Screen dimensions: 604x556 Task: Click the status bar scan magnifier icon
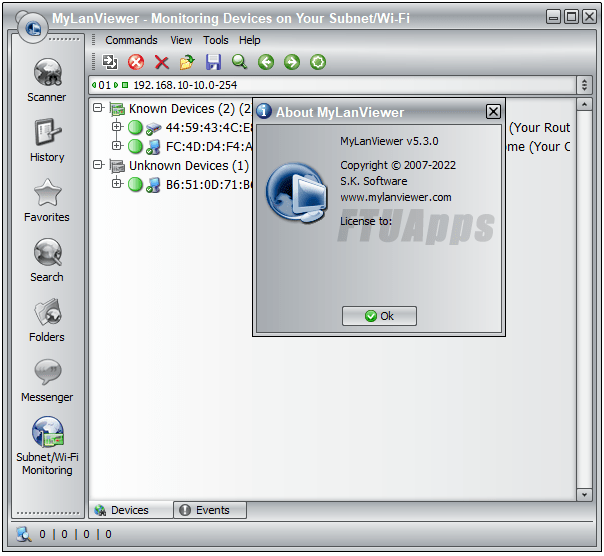tap(23, 534)
